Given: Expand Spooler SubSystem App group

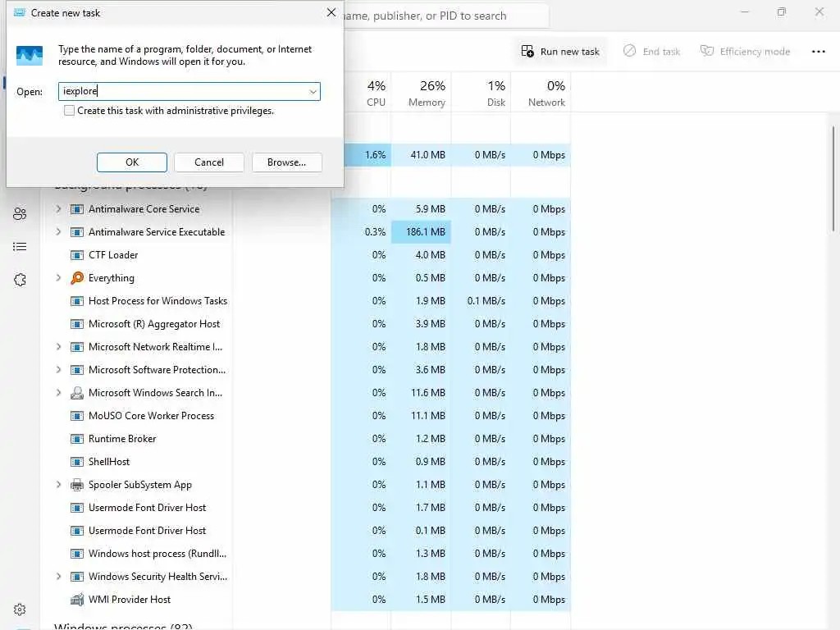Looking at the screenshot, I should (58, 485).
